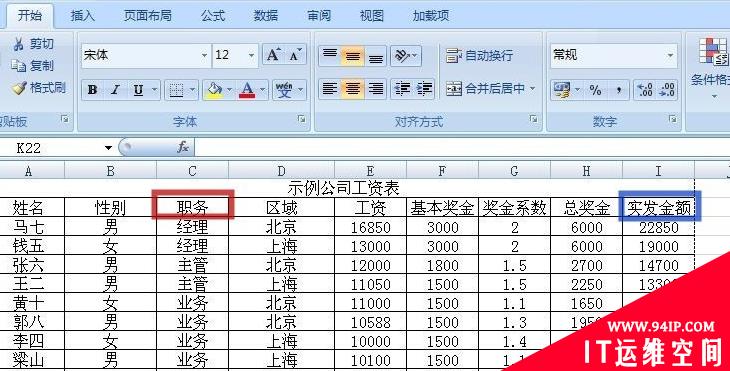Toggle center horizontal alignment

click(x=352, y=88)
